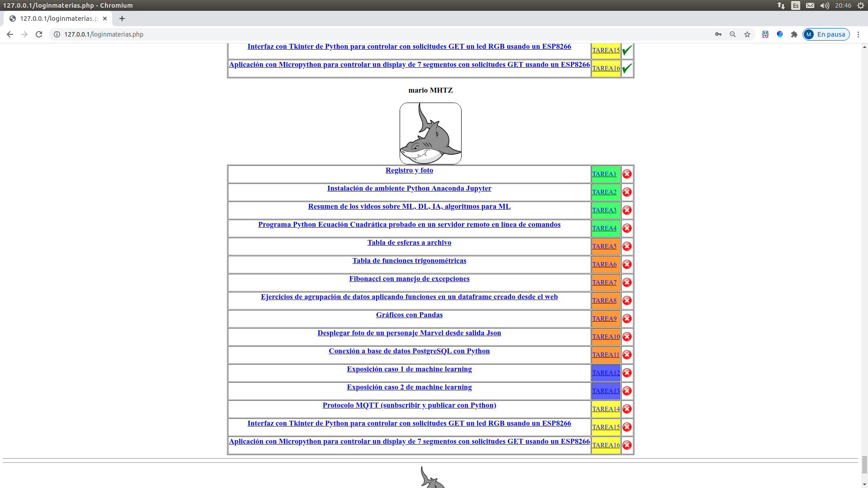Open Tabla de funciones trigonométricas link
This screenshot has width=868, height=488.
click(409, 261)
